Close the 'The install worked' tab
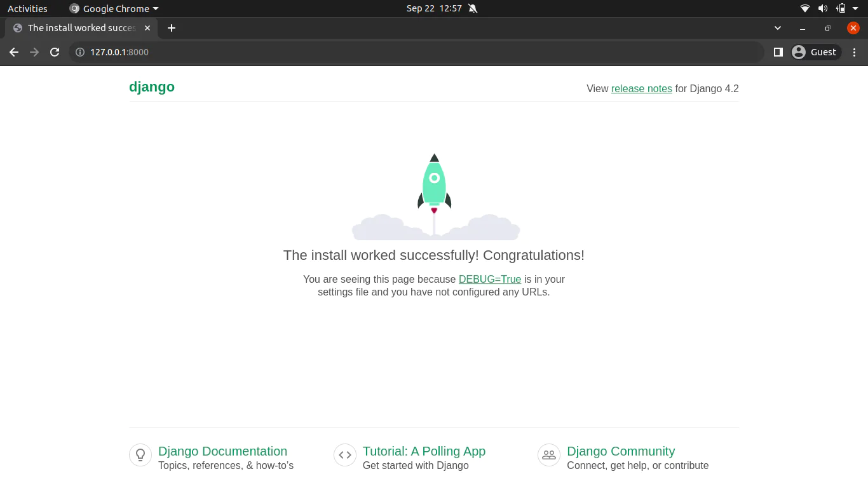Screen dimensions: 868x488 click(147, 28)
